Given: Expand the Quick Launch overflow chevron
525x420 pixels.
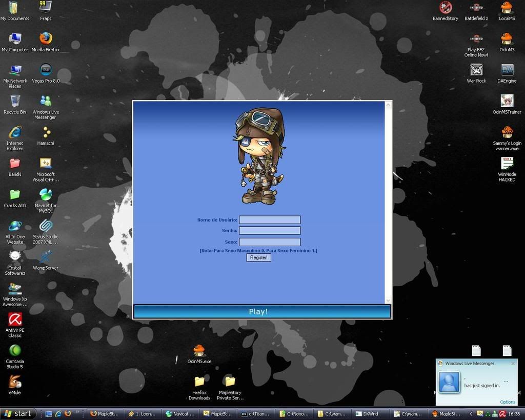Looking at the screenshot, I should (77, 412).
